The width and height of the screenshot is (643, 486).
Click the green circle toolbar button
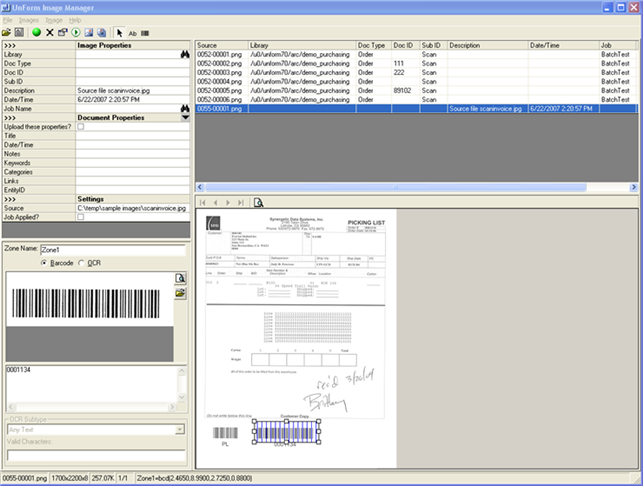(36, 32)
